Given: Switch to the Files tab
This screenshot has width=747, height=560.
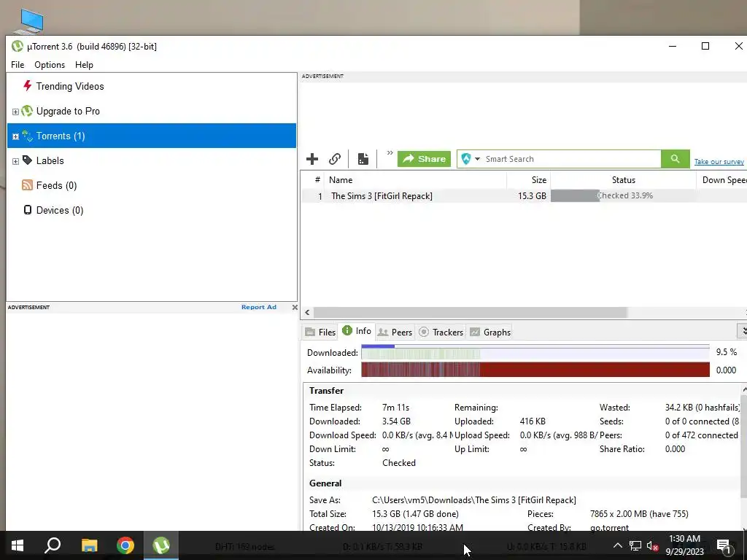Looking at the screenshot, I should 321,332.
